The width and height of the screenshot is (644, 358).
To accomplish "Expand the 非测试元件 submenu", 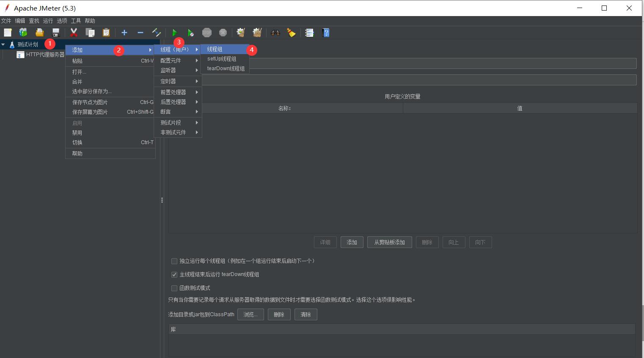I will click(x=178, y=132).
